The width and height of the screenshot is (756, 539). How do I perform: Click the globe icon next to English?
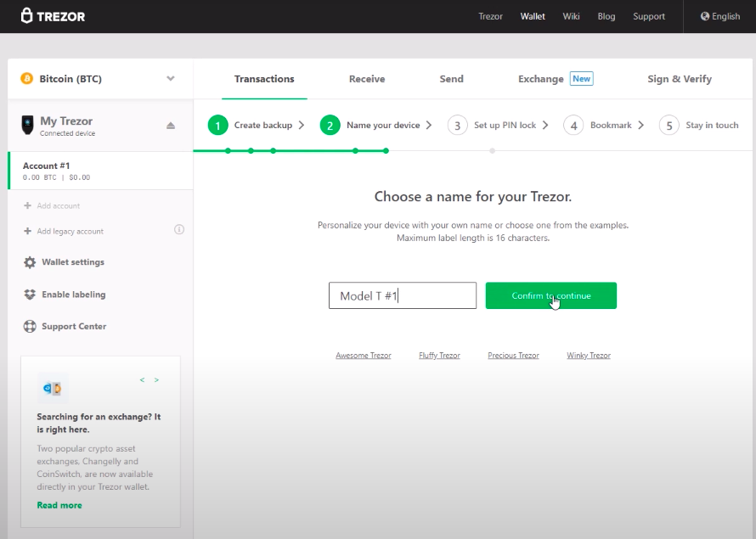click(x=705, y=16)
